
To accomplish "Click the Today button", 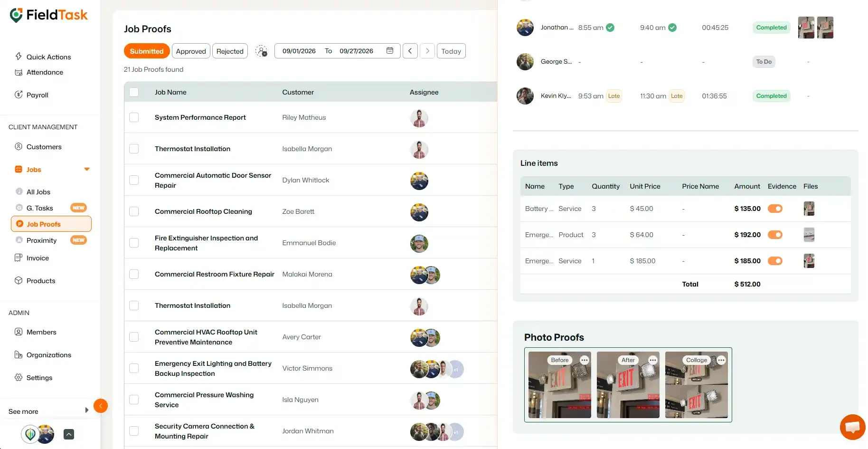I will (451, 51).
